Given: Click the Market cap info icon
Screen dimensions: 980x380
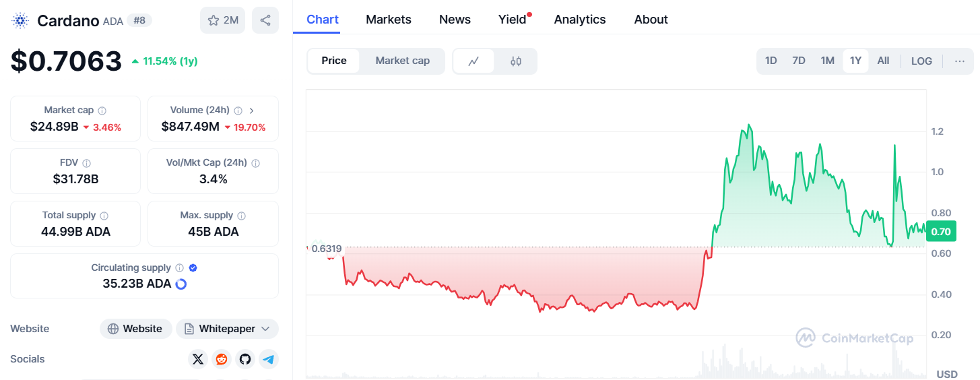Looking at the screenshot, I should point(102,110).
